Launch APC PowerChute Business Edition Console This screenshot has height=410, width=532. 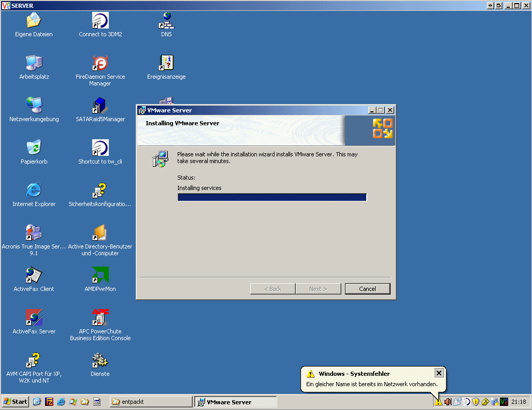[x=100, y=317]
